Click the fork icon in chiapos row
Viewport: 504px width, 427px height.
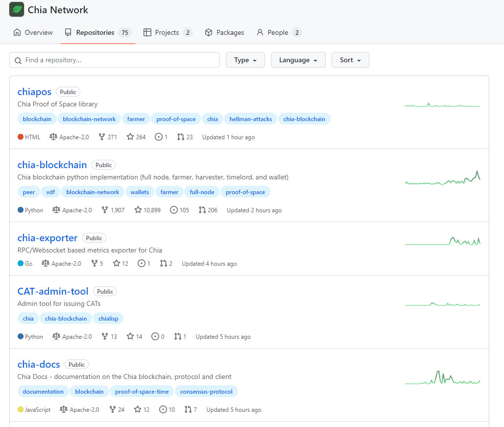(x=102, y=137)
